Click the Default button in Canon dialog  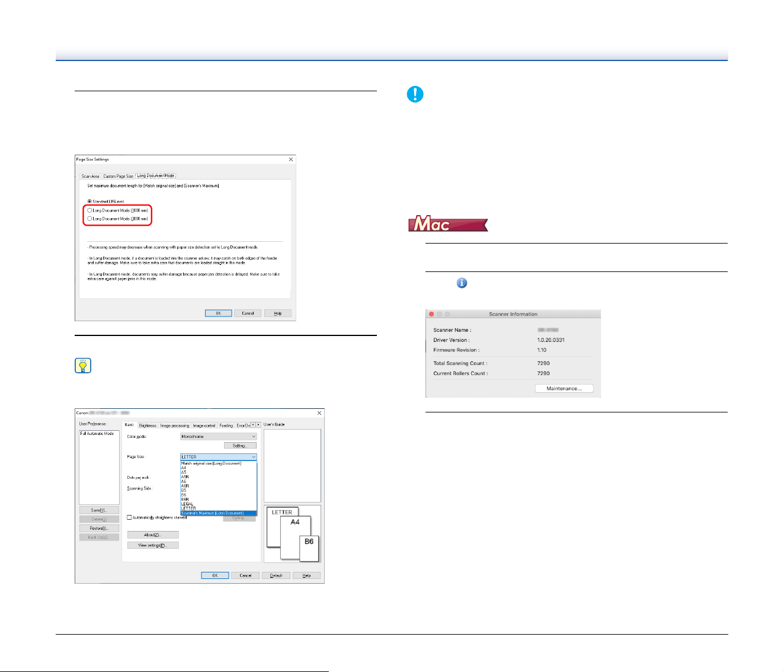(x=276, y=575)
